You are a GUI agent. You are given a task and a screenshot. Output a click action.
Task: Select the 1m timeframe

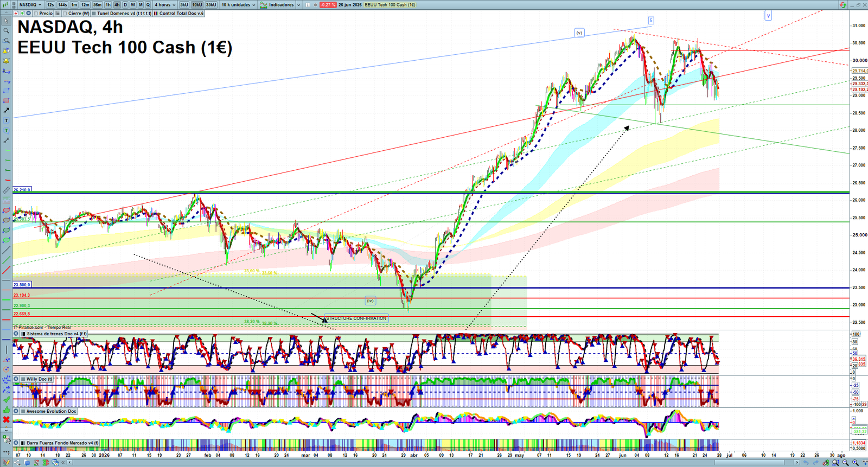(74, 4)
